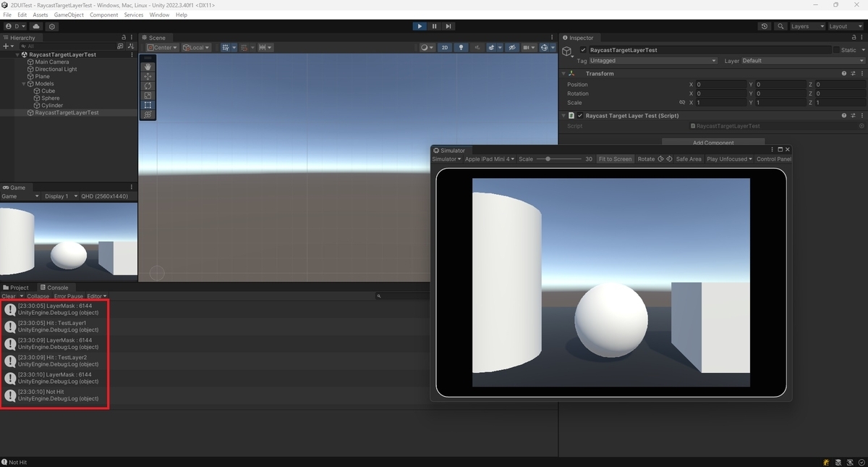
Task: Open the GameObject menu
Action: click(x=69, y=14)
